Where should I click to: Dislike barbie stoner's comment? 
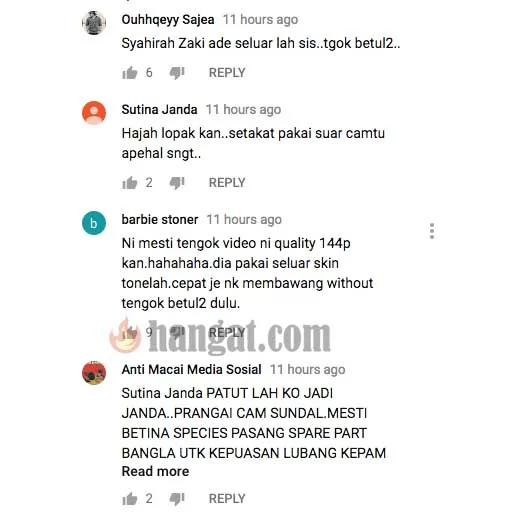[177, 332]
